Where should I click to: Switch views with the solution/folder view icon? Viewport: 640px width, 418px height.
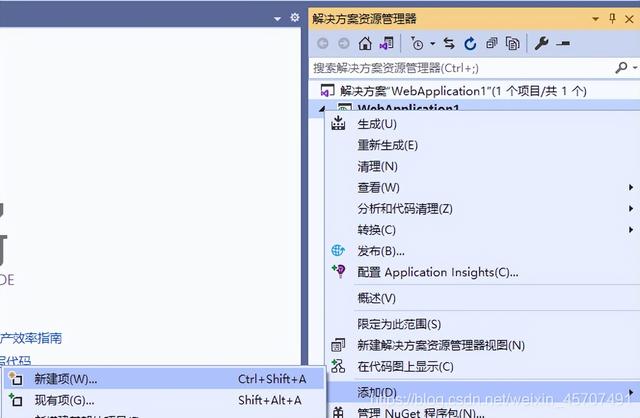387,43
